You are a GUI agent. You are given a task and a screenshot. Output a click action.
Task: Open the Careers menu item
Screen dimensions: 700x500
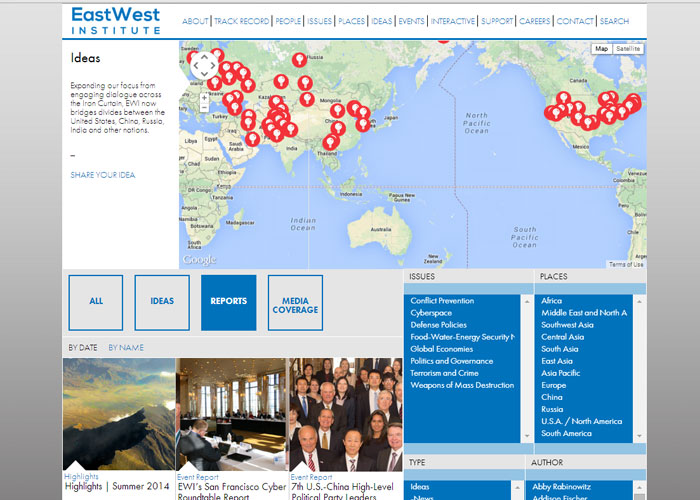pyautogui.click(x=534, y=21)
